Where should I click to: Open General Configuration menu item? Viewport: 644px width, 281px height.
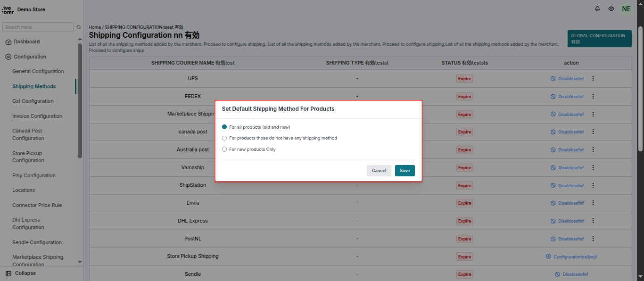(38, 72)
